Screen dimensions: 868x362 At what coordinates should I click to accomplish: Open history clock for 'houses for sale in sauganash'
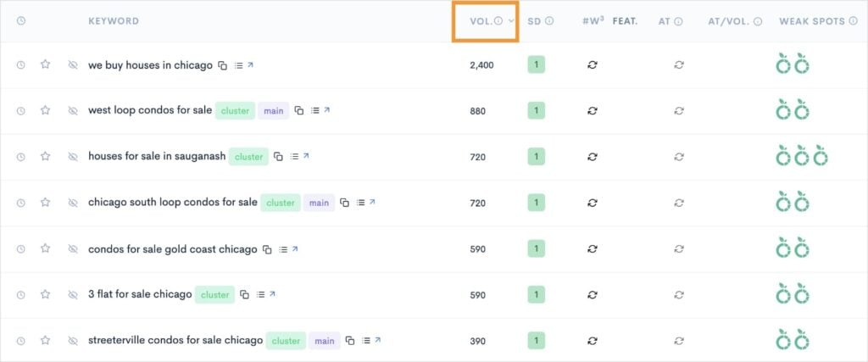(x=21, y=157)
